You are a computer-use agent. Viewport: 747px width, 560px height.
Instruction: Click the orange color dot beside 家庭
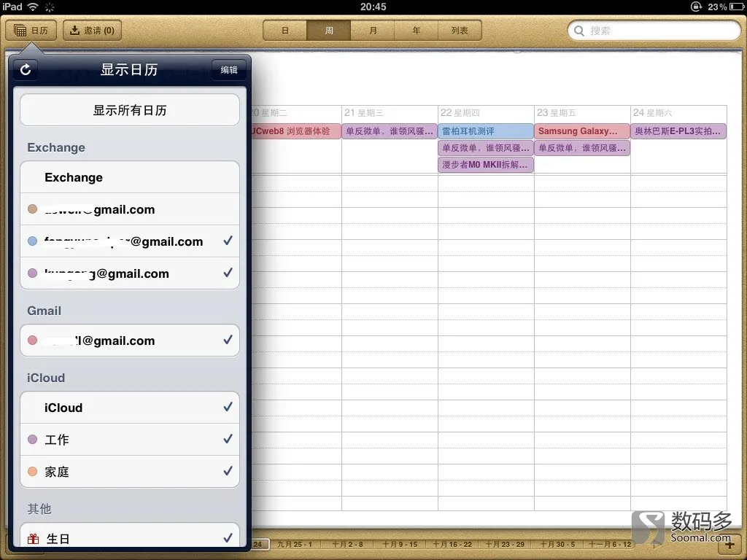32,472
